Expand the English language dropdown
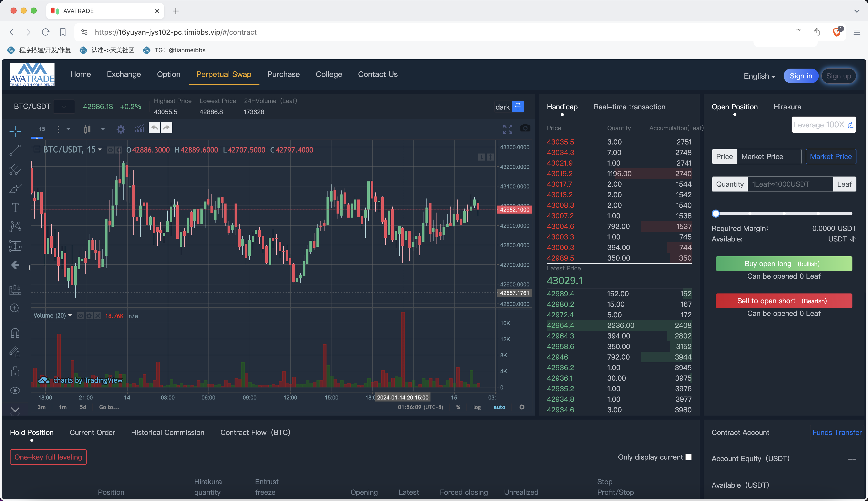868x501 pixels. pyautogui.click(x=759, y=76)
